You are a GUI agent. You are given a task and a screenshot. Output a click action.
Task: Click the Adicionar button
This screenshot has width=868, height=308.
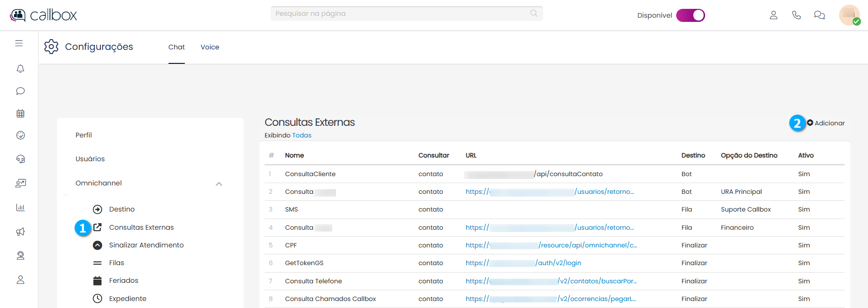[x=826, y=123]
